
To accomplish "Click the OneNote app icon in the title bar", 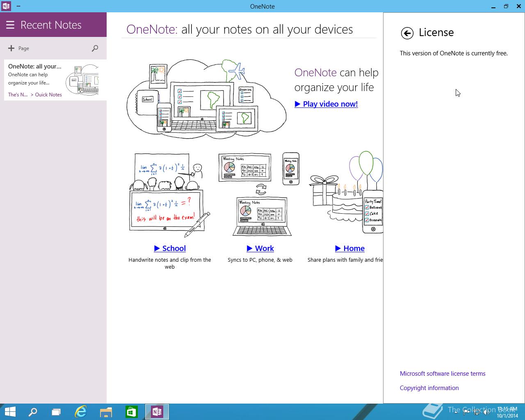I will (x=6, y=6).
